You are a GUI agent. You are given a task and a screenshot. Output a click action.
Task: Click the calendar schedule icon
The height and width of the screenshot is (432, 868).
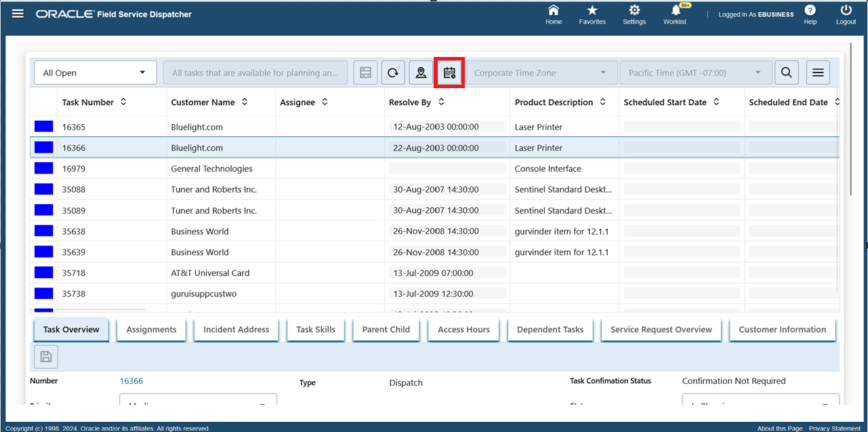(449, 73)
